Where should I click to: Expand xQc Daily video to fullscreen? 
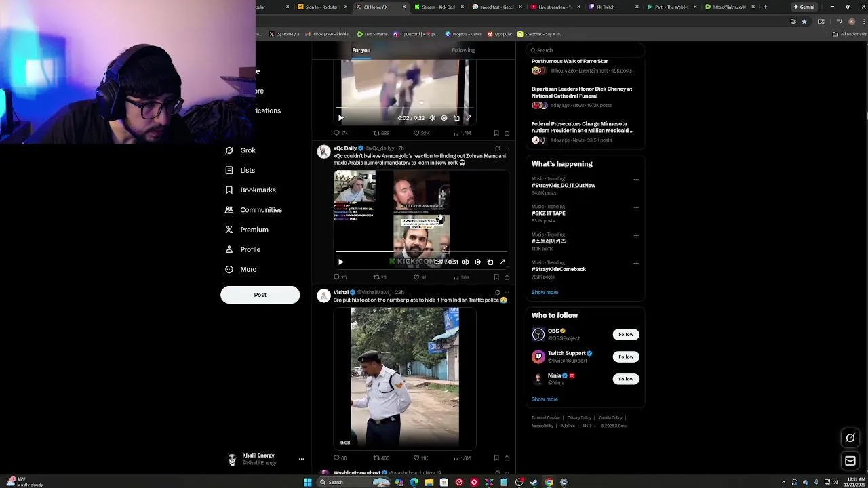pyautogui.click(x=502, y=262)
